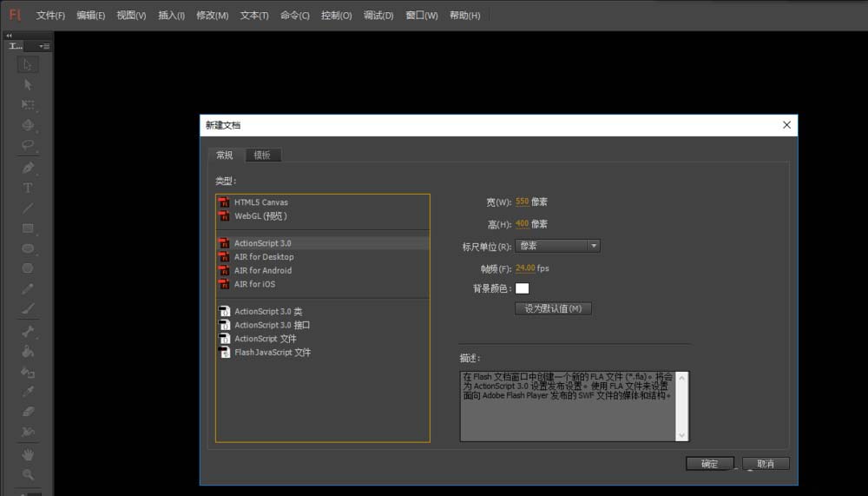This screenshot has width=868, height=496.
Task: Choose the Text tool
Action: 27,188
